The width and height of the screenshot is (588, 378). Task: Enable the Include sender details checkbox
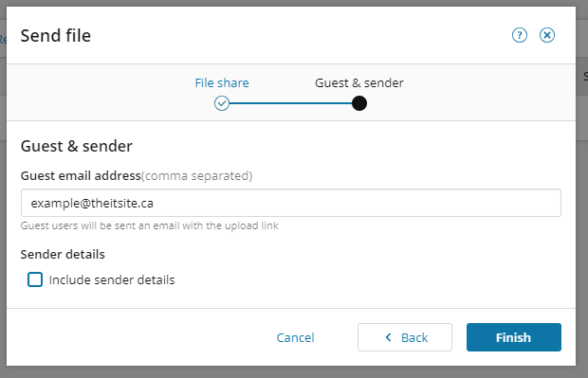tap(35, 279)
